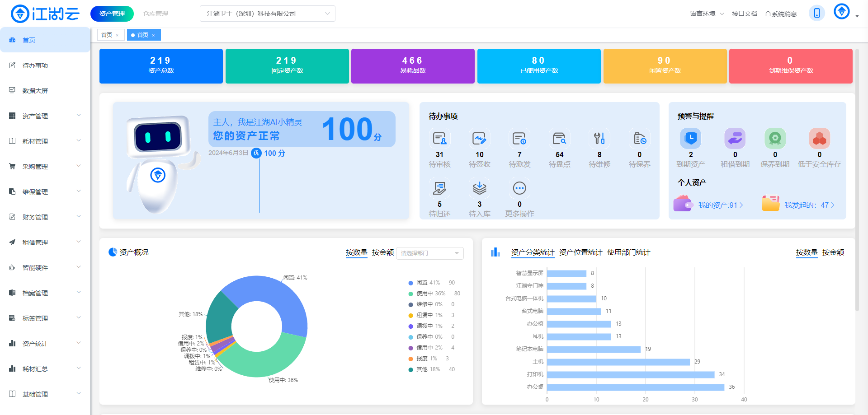Switch to the 仓库管理 top tab
The width and height of the screenshot is (868, 415).
tap(156, 14)
